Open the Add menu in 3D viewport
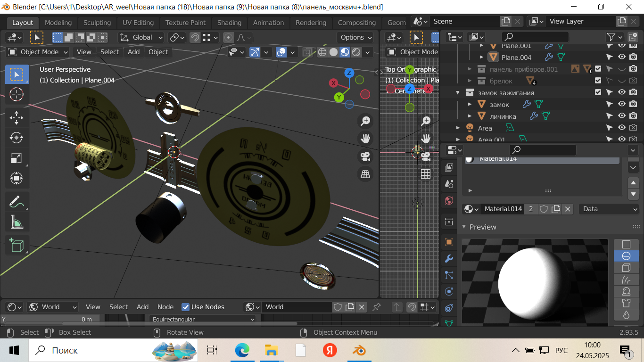 [133, 52]
